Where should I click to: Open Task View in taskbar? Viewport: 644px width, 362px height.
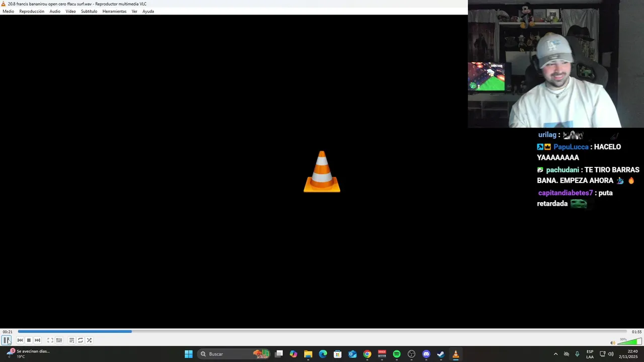[x=279, y=354]
